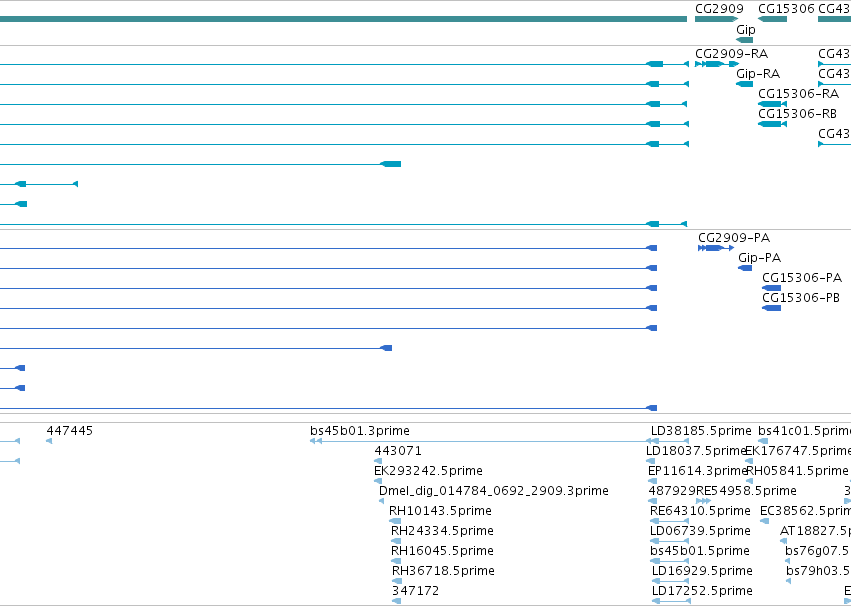Screen dimensions: 851x606
Task: Click the CG15306-RA transcript label
Action: 798,94
